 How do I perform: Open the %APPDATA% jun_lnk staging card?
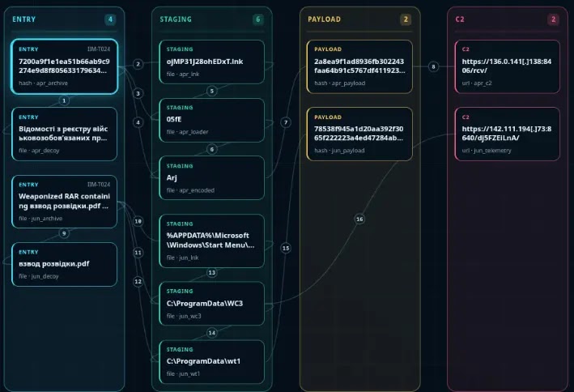coord(212,241)
